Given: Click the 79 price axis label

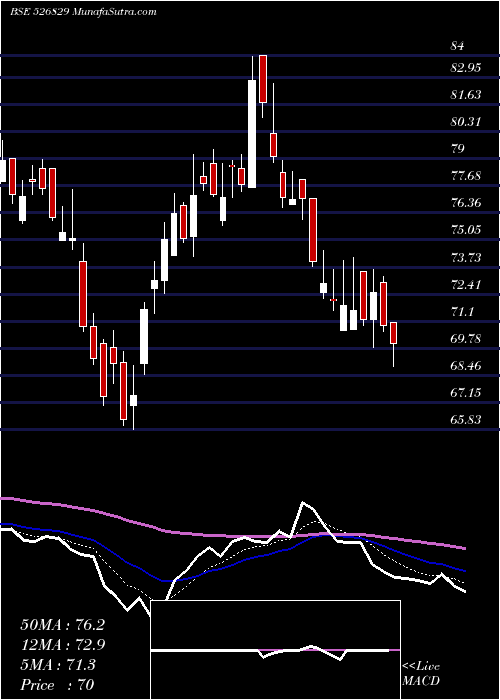Looking at the screenshot, I should [x=458, y=149].
